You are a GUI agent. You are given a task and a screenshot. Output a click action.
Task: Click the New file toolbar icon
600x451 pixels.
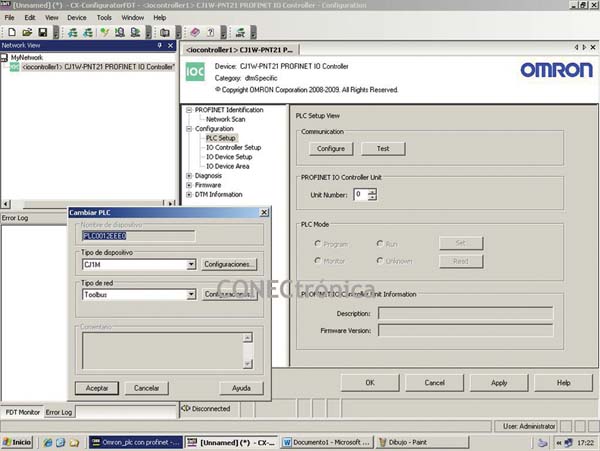(8, 32)
